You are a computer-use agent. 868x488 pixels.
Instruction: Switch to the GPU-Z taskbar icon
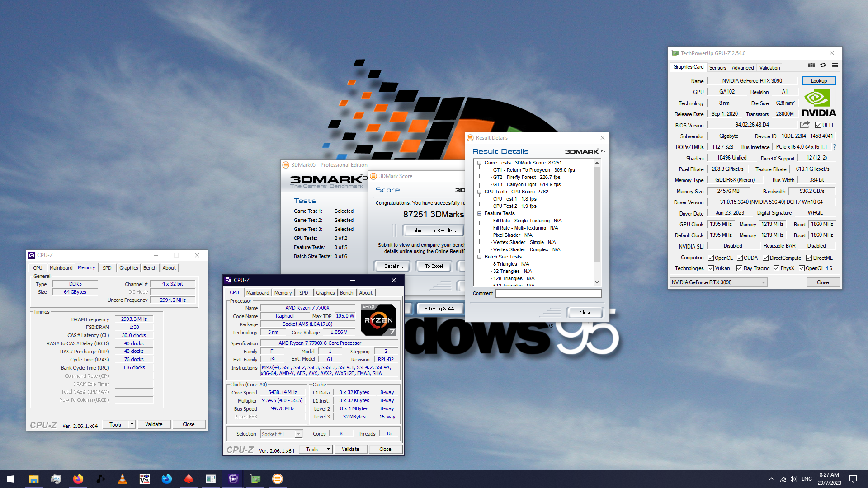click(x=255, y=479)
